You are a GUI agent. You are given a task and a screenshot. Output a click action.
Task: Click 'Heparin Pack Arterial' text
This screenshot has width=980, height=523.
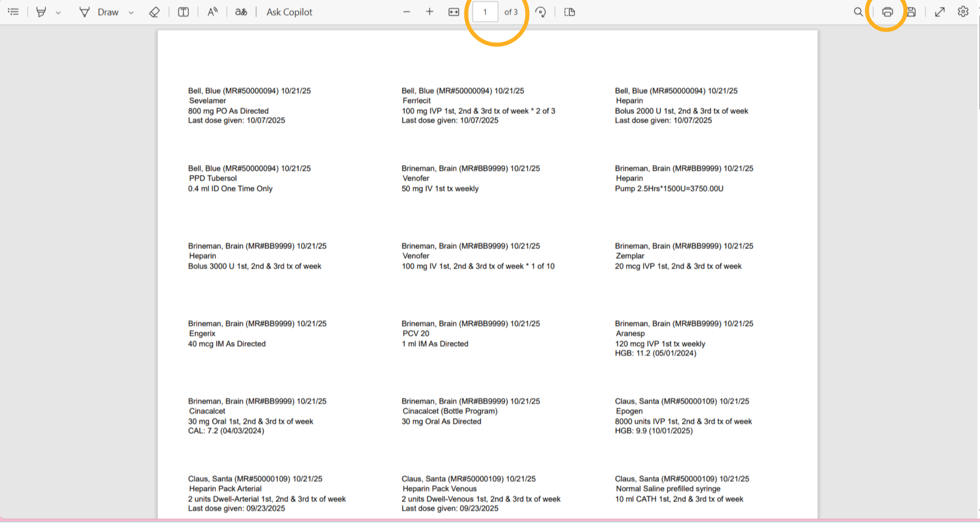pos(225,488)
